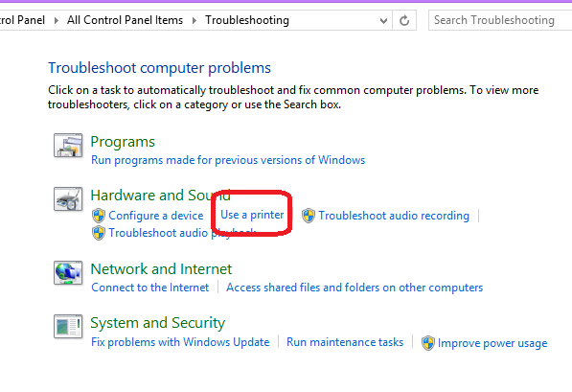Click the Network and Internet globe icon
This screenshot has height=392, width=572.
click(68, 272)
